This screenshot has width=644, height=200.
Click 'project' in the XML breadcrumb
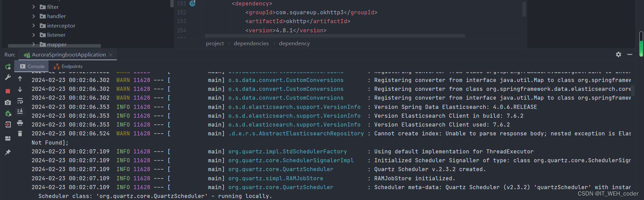tap(215, 44)
